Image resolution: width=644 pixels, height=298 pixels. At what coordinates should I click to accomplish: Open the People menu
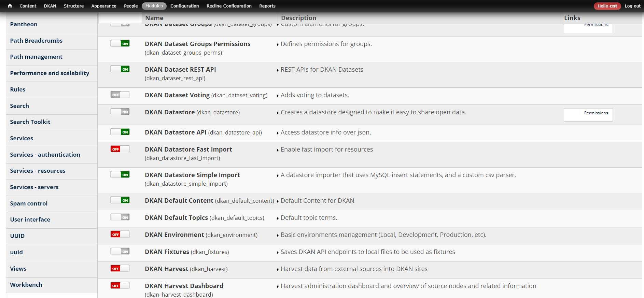coord(131,6)
